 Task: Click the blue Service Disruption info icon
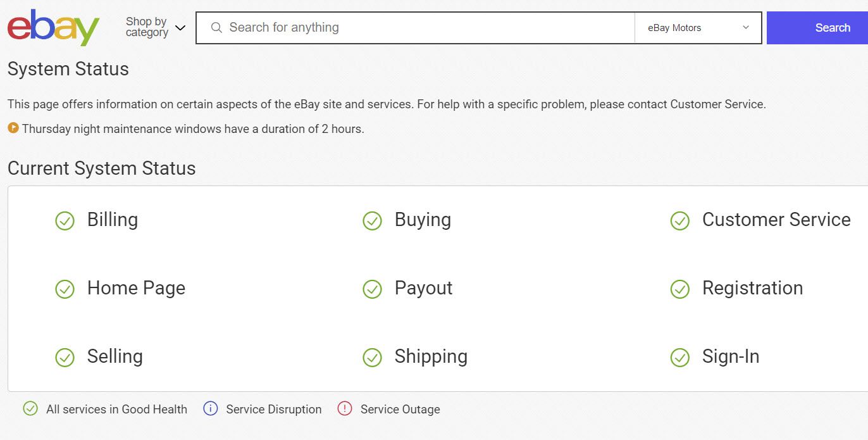point(211,409)
